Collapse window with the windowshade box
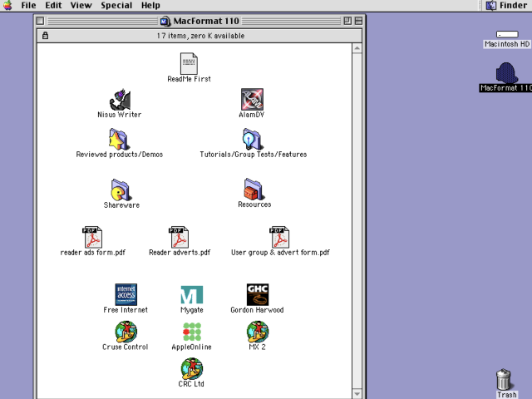Image resolution: width=532 pixels, height=399 pixels. click(x=358, y=21)
